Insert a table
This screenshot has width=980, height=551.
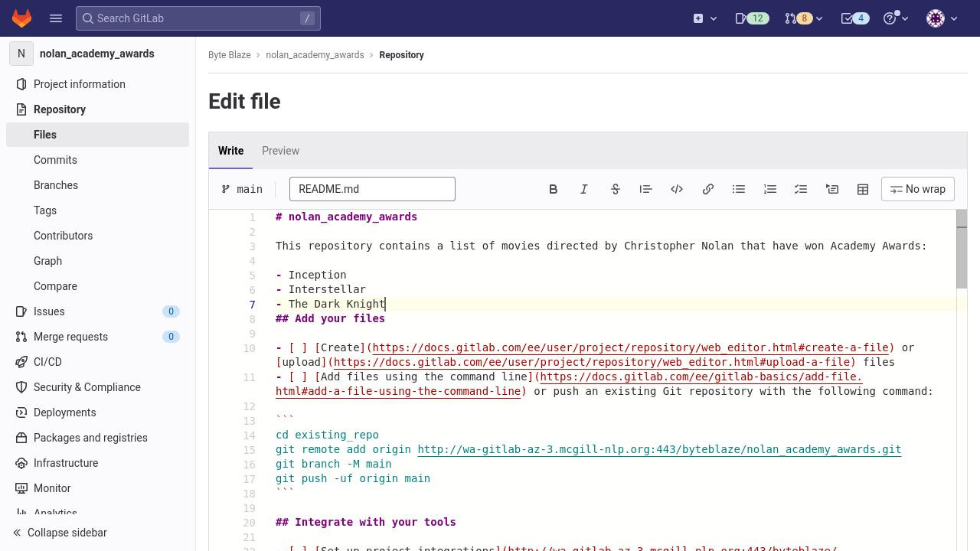[x=863, y=189]
